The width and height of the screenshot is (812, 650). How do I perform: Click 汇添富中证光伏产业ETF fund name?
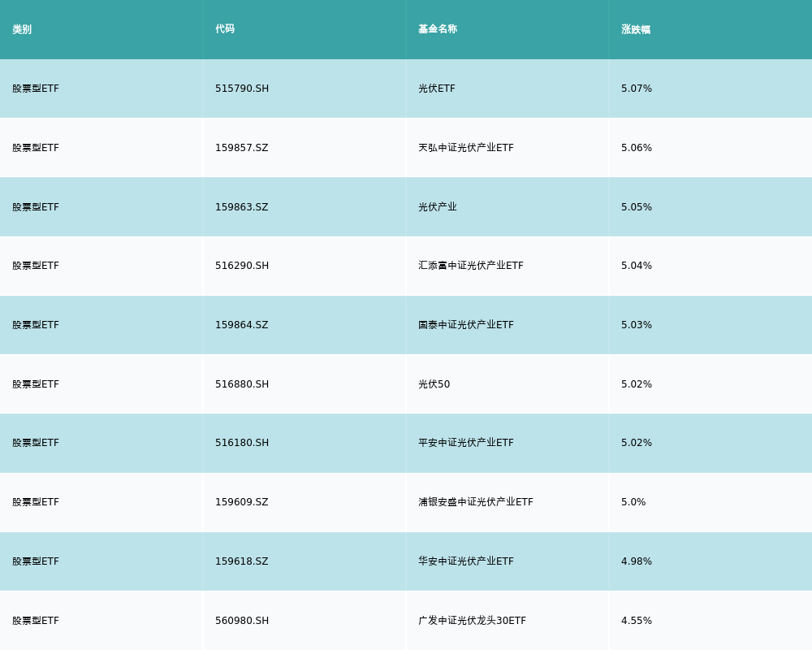pos(471,266)
